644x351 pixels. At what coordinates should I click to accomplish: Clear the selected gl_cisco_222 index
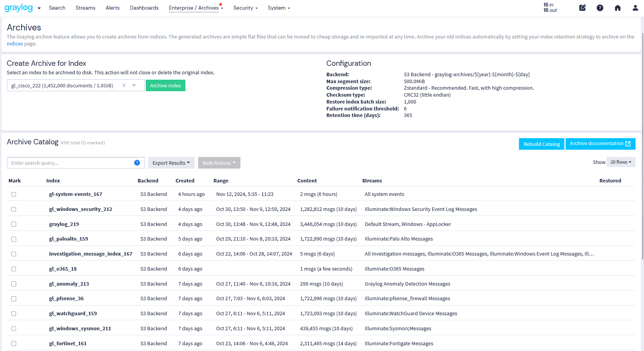tap(124, 85)
